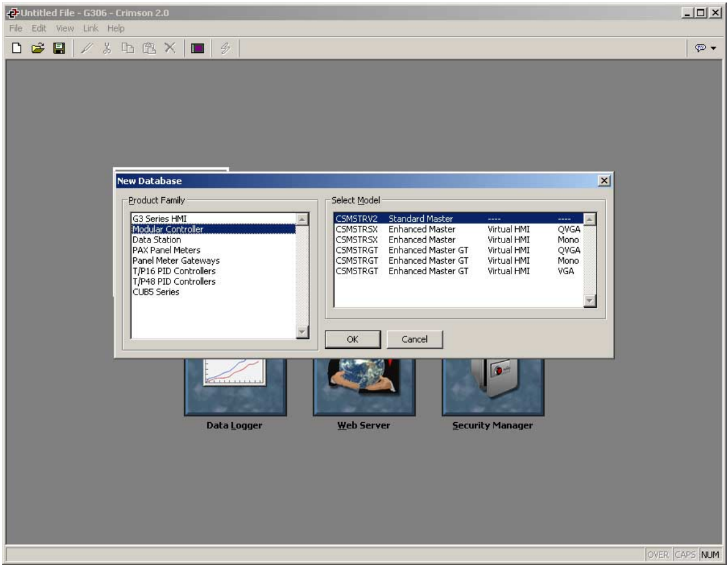Image resolution: width=728 pixels, height=567 pixels.
Task: Open the Link menu
Action: 91,29
